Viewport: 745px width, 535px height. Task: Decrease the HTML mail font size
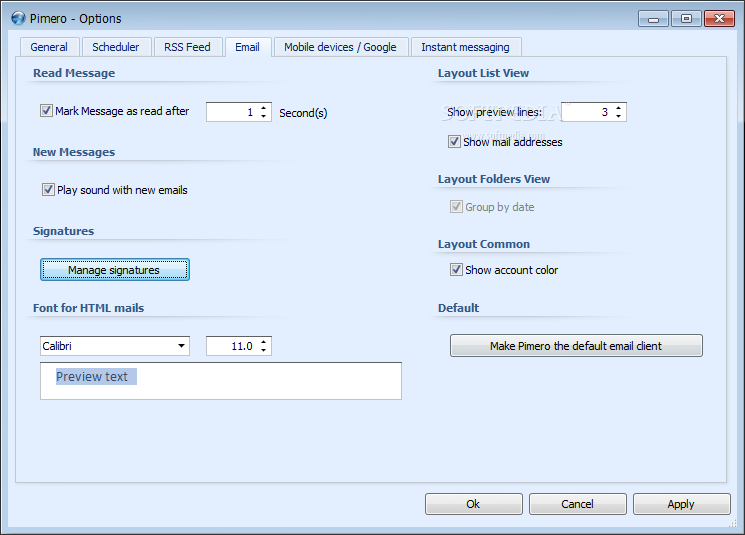pyautogui.click(x=264, y=350)
